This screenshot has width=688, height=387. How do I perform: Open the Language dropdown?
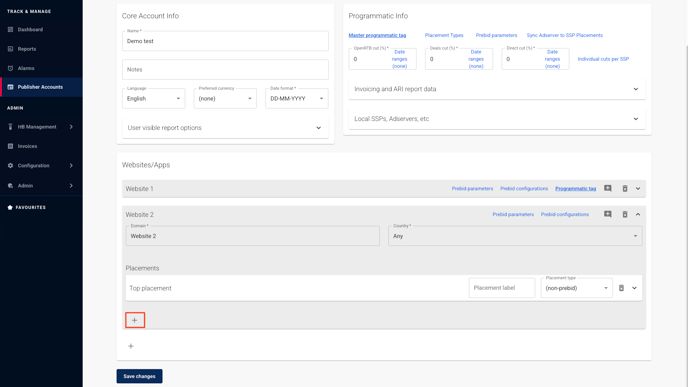pos(154,98)
